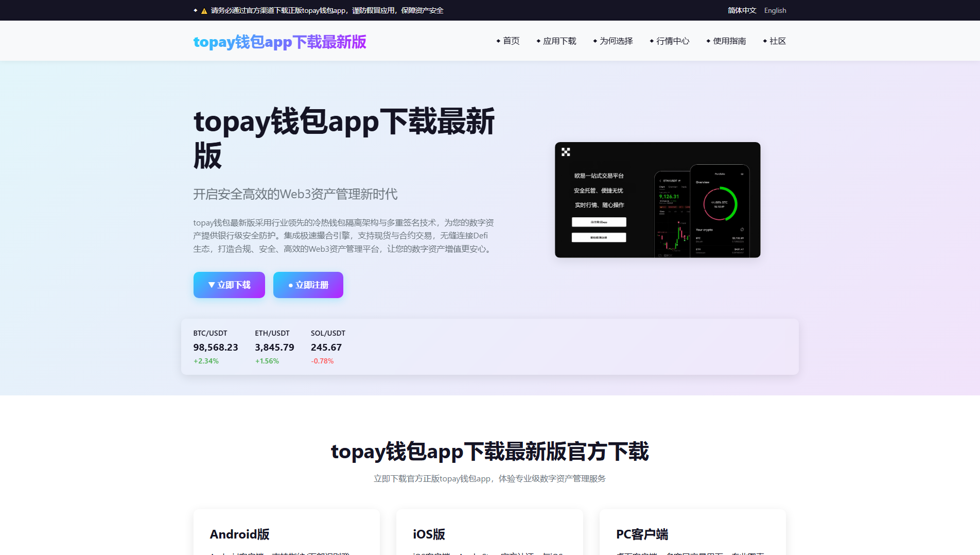
Task: Open 为何选择 navigation item
Action: tap(612, 41)
